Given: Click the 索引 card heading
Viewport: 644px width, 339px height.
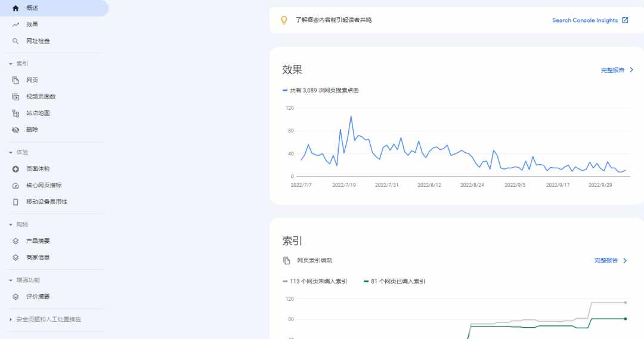Looking at the screenshot, I should 292,241.
